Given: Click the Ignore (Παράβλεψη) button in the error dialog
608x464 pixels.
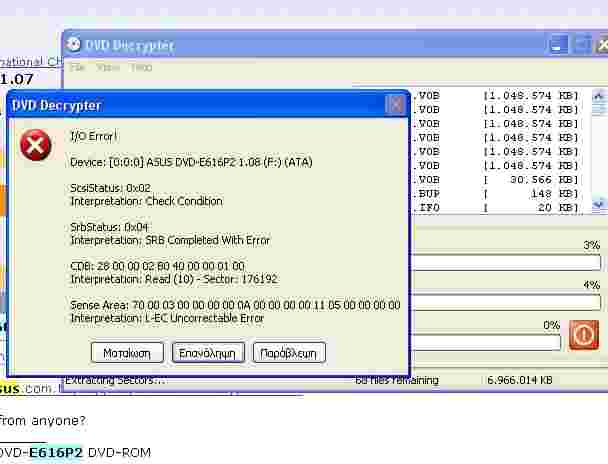Looking at the screenshot, I should pyautogui.click(x=289, y=353).
